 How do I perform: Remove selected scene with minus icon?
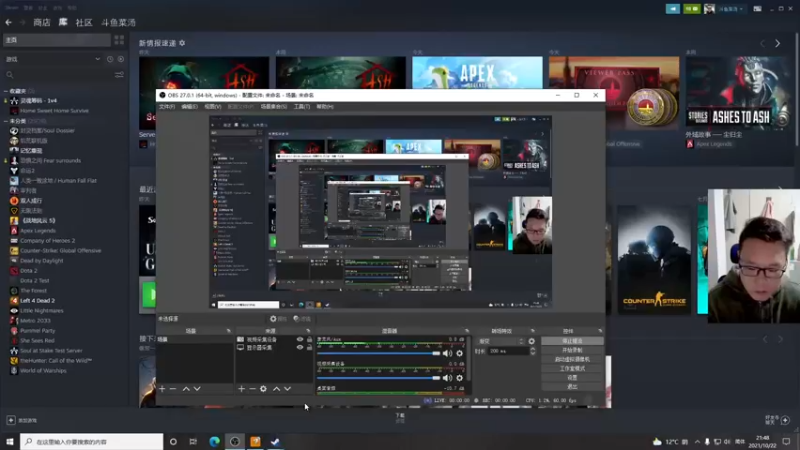[173, 389]
